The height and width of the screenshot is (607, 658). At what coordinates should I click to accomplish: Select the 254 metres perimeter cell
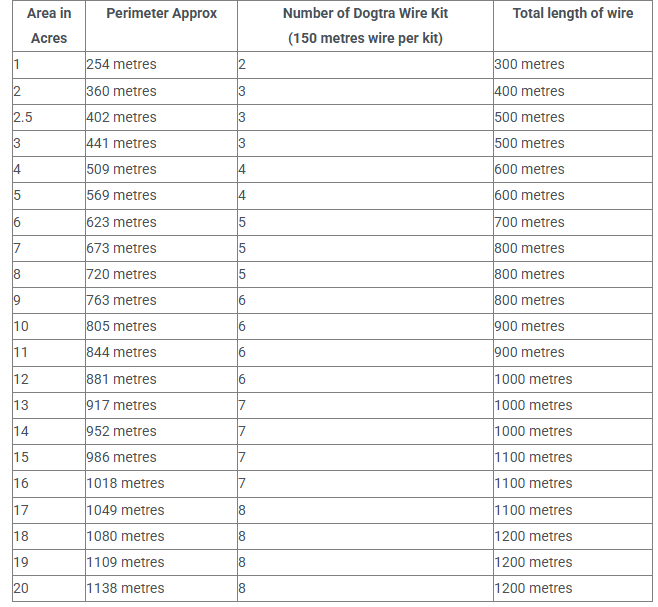pos(122,64)
